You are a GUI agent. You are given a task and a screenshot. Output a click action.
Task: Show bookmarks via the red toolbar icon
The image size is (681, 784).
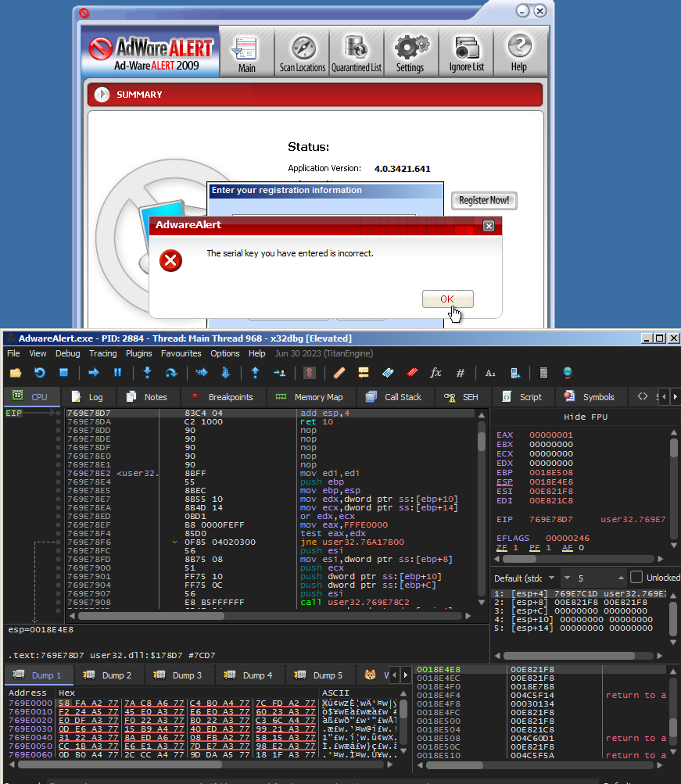click(412, 373)
